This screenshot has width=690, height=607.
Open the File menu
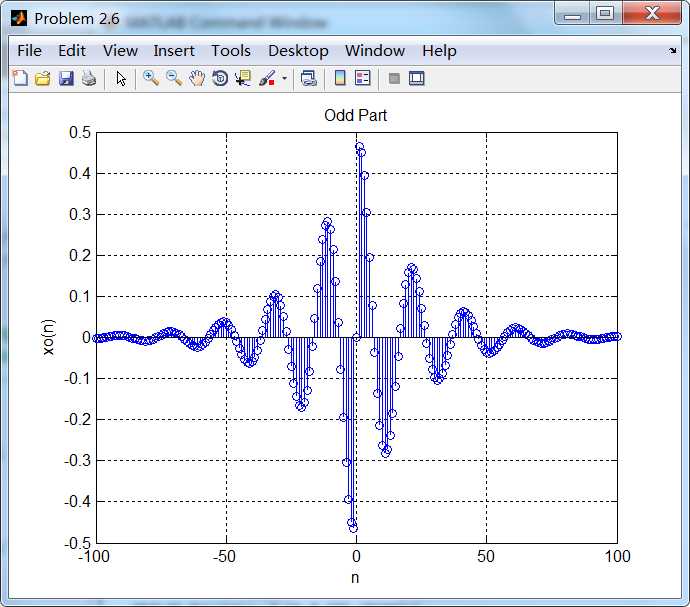click(x=29, y=51)
